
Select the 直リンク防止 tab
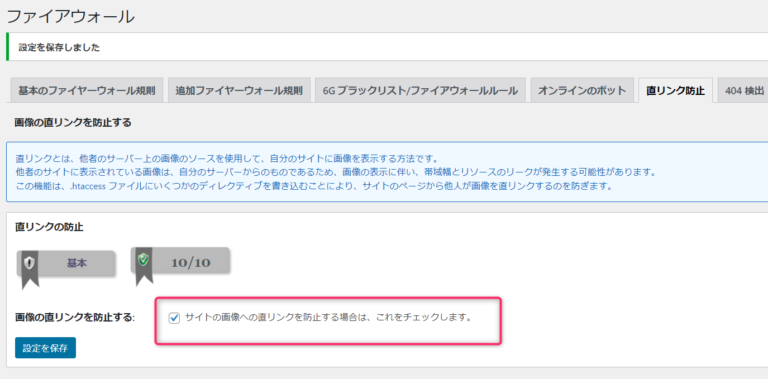click(675, 91)
